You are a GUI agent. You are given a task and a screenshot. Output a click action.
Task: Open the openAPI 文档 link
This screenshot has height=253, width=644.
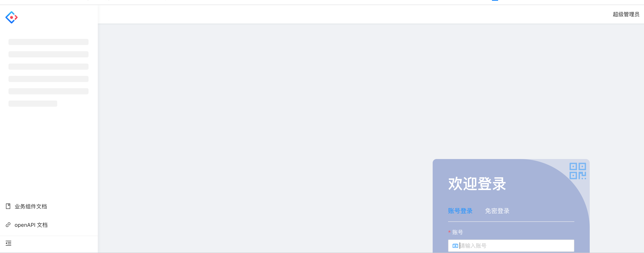(x=31, y=225)
